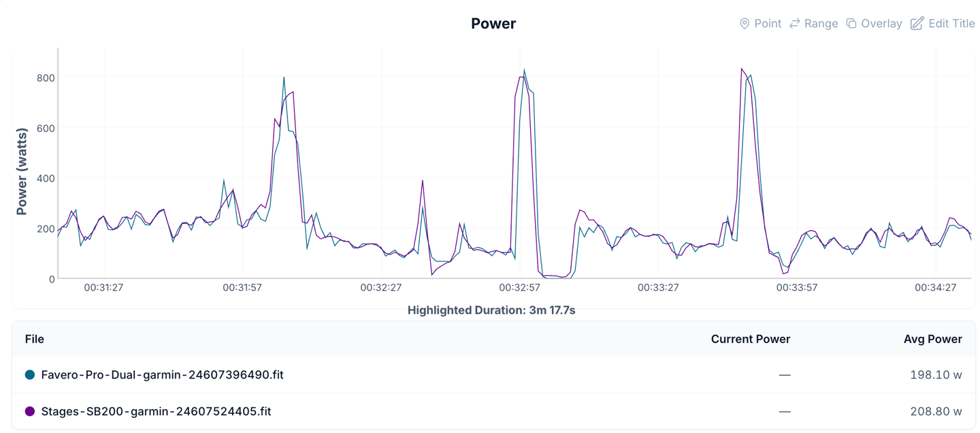Click the 00:31:57 time axis label
The height and width of the screenshot is (433, 980).
click(x=242, y=287)
